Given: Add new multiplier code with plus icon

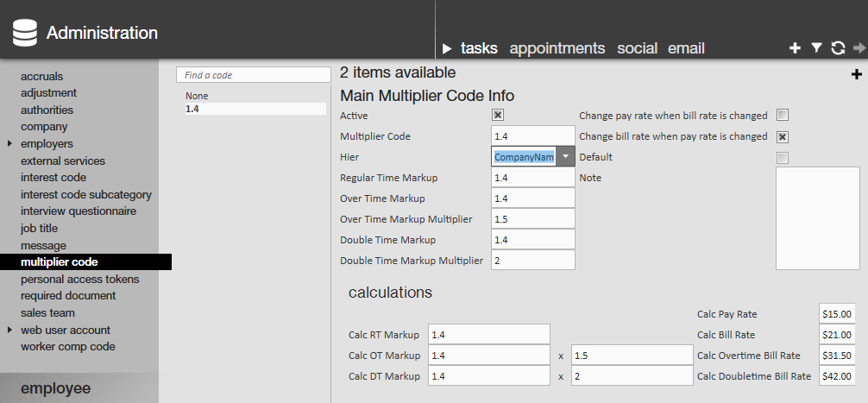Looking at the screenshot, I should (x=857, y=75).
